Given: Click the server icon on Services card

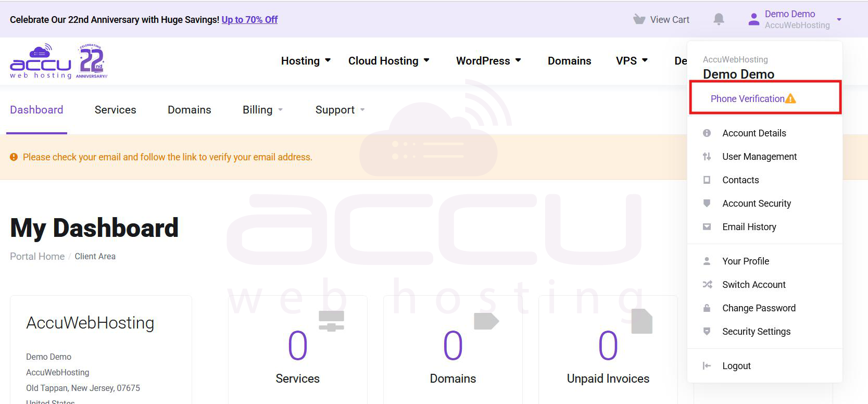Looking at the screenshot, I should pos(331,321).
